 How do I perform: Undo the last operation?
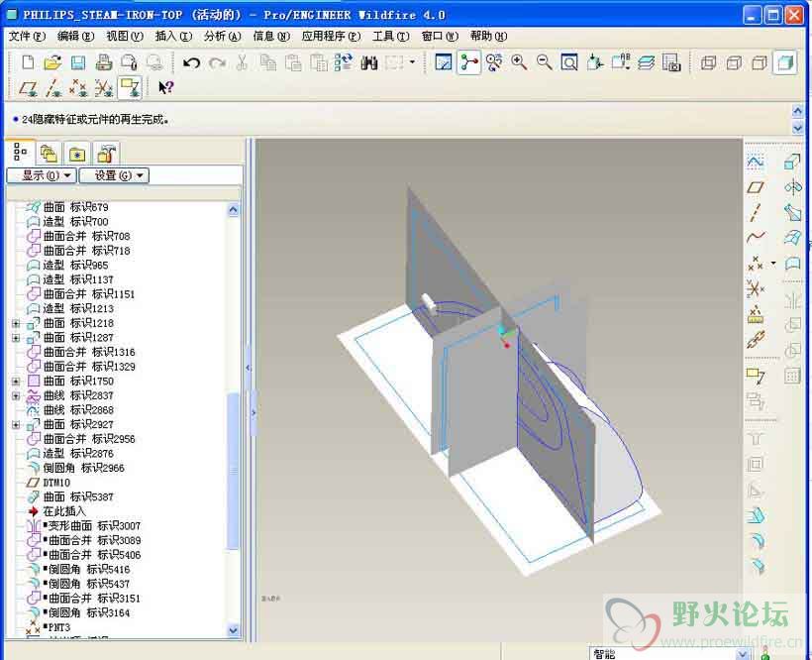coord(191,62)
